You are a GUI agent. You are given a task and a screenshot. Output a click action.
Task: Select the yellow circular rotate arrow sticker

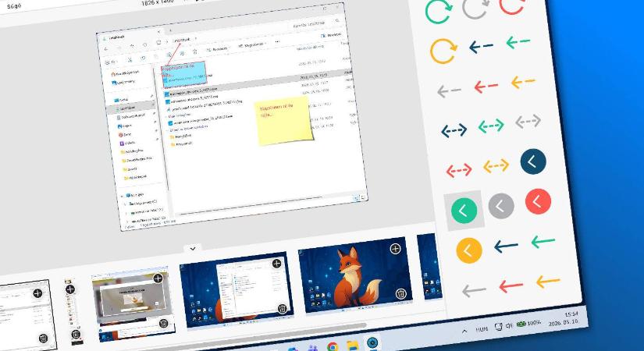443,51
